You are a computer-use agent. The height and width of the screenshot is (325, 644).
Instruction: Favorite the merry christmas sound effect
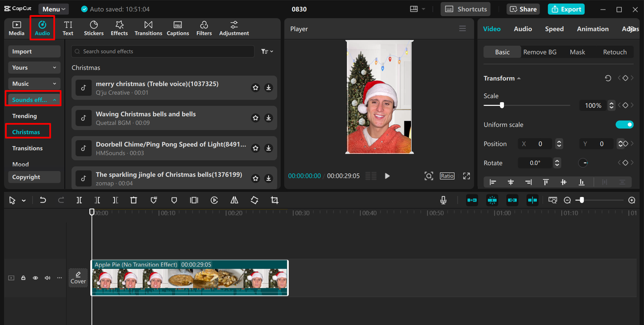[256, 88]
